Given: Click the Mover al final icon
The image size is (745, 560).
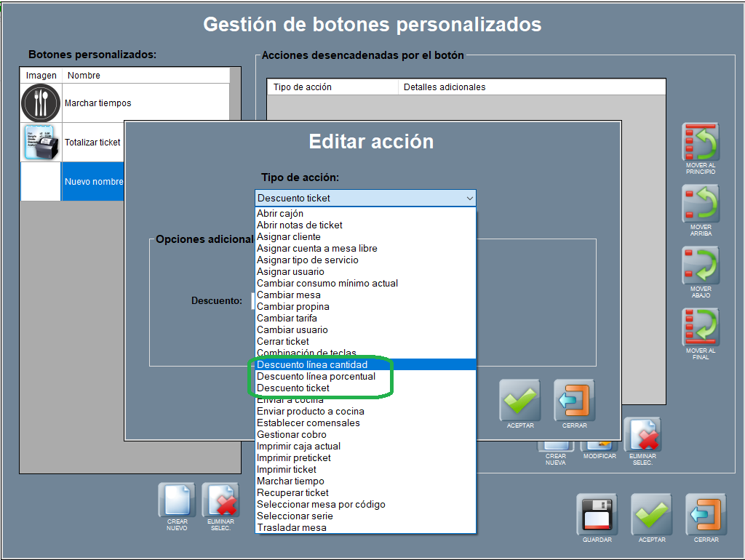Looking at the screenshot, I should point(701,328).
